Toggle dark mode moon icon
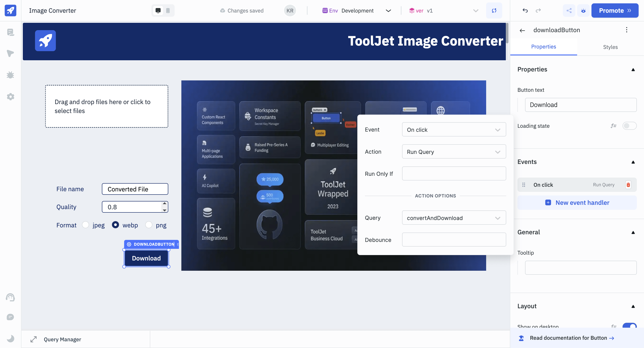The image size is (644, 348). [10, 339]
